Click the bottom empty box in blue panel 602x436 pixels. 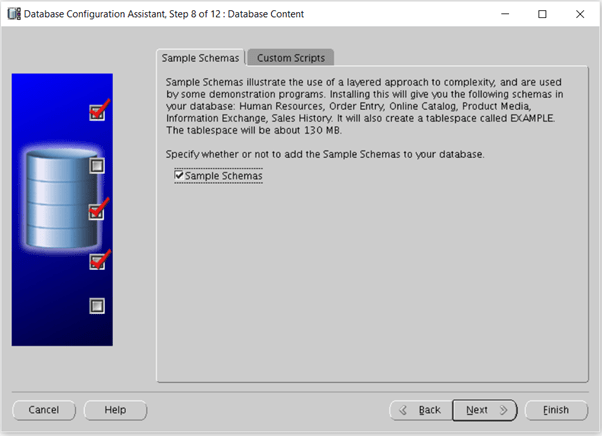(97, 306)
